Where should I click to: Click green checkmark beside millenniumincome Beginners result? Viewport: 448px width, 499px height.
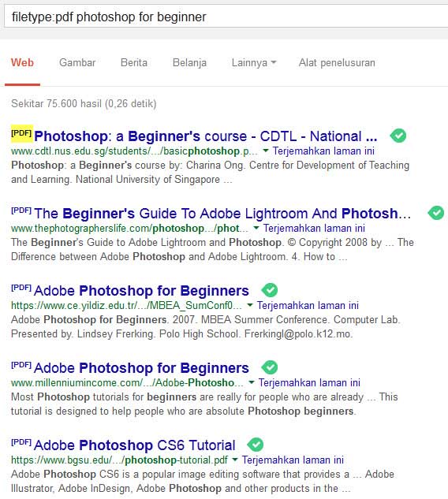pyautogui.click(x=270, y=367)
